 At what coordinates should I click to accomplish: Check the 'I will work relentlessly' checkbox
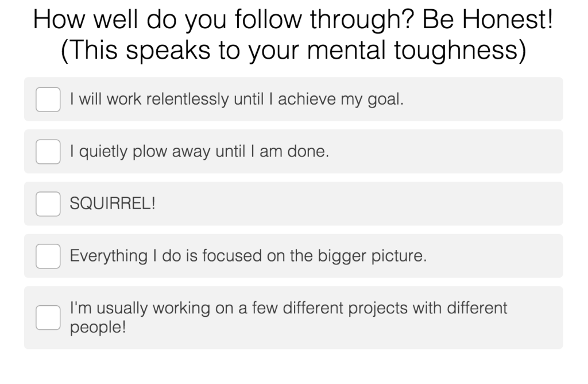click(x=48, y=99)
